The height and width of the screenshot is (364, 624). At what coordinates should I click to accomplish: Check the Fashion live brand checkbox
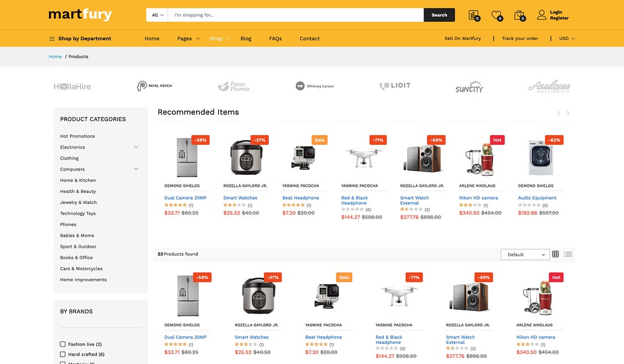(63, 345)
